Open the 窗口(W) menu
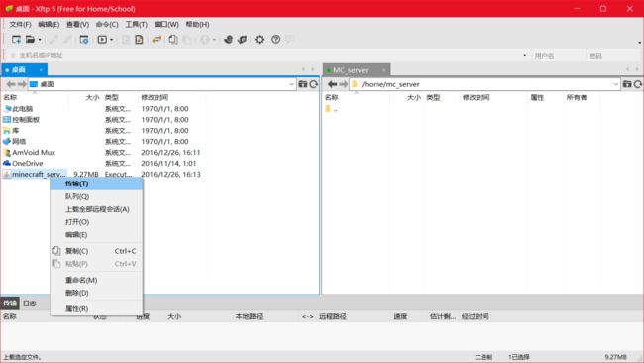Screen dimensions: 644x363 (x=166, y=24)
